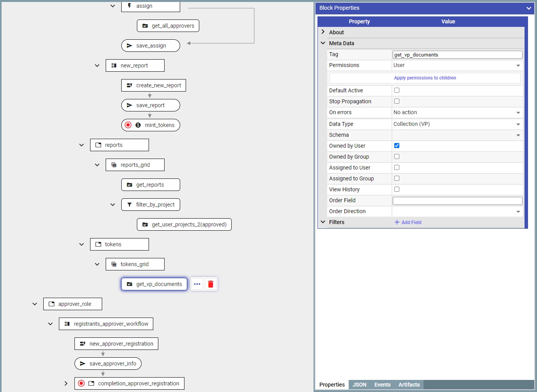The height and width of the screenshot is (392, 537).
Task: Switch to the JSON tab
Action: coord(359,385)
